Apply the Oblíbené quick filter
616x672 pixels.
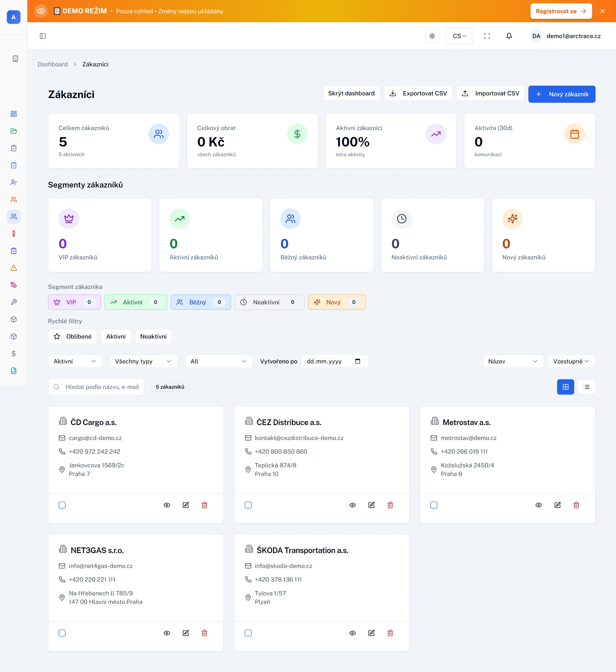(73, 336)
